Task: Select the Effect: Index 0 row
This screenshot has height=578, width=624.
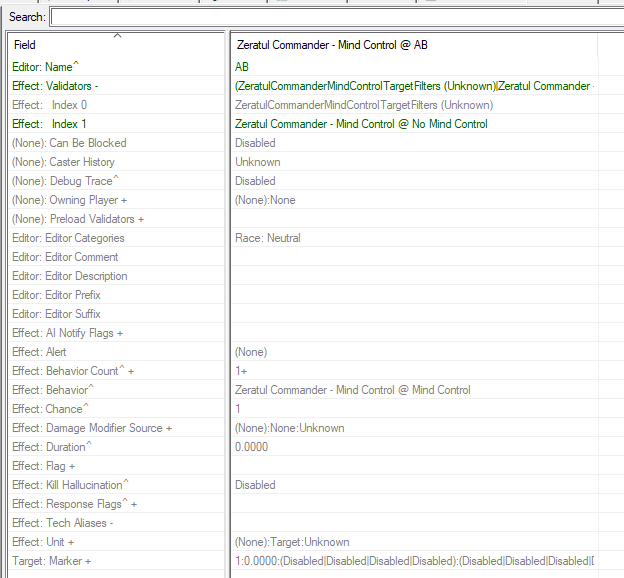Action: pyautogui.click(x=116, y=105)
